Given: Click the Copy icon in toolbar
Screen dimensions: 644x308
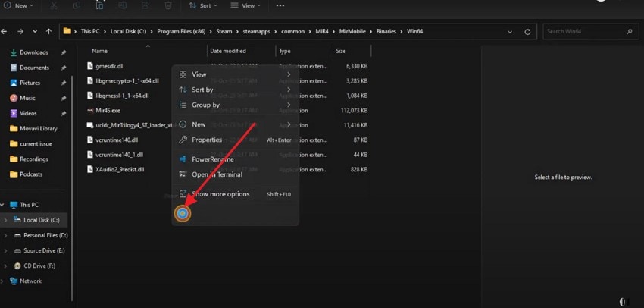Looking at the screenshot, I should coord(77,5).
